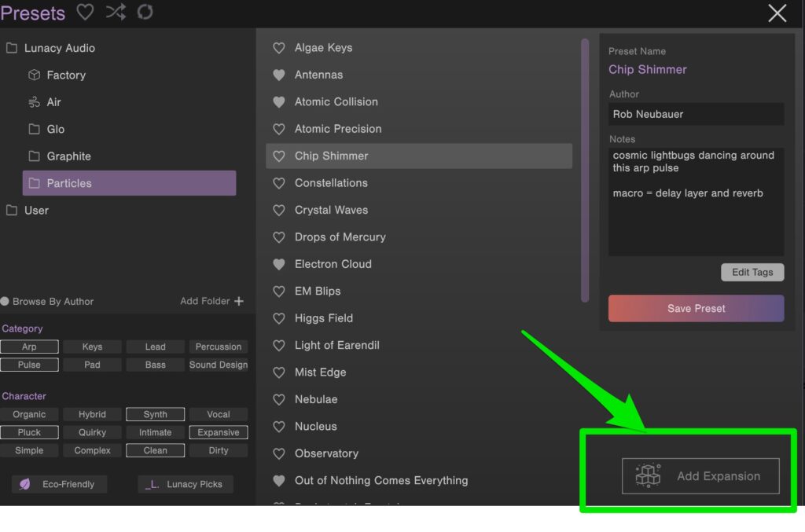Open the Graphite preset folder
This screenshot has width=805, height=532.
click(x=68, y=156)
